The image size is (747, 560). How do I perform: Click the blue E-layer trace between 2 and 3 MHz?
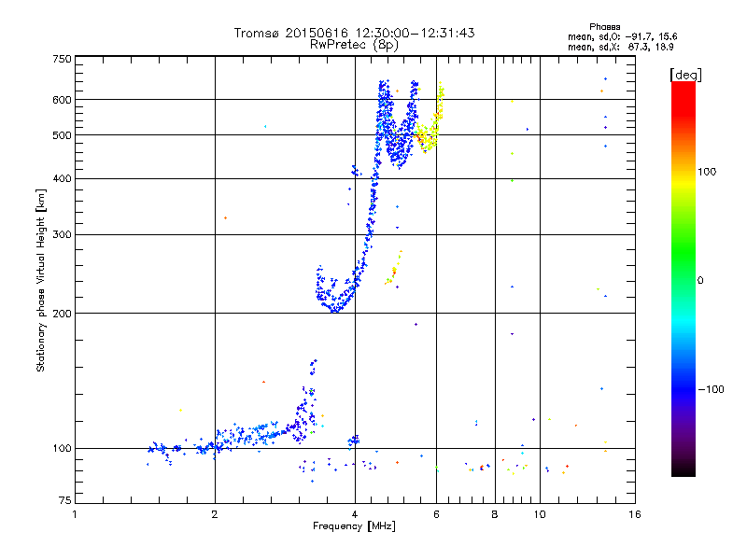tap(252, 433)
